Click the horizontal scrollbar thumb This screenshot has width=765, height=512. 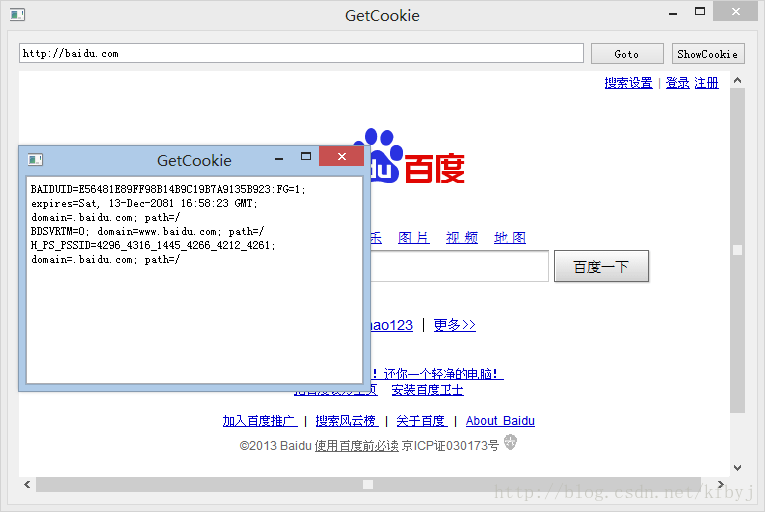click(x=368, y=484)
